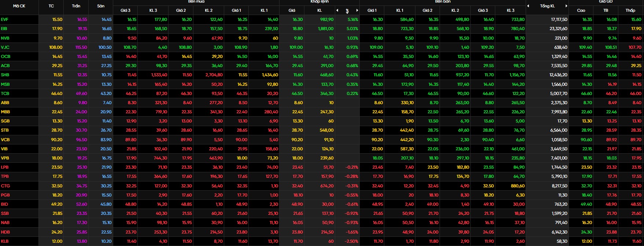Select the PGB ticker
Viewport: 644px width, 246px height.
click(5, 195)
